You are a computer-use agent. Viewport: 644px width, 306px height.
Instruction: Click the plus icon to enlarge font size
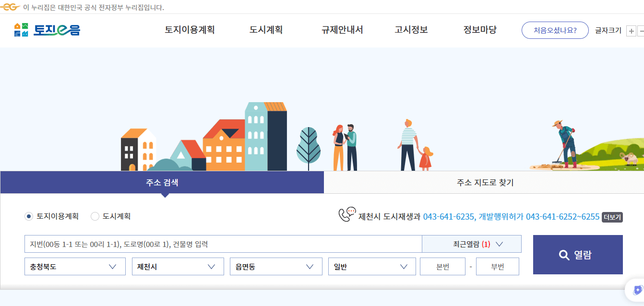tap(631, 30)
